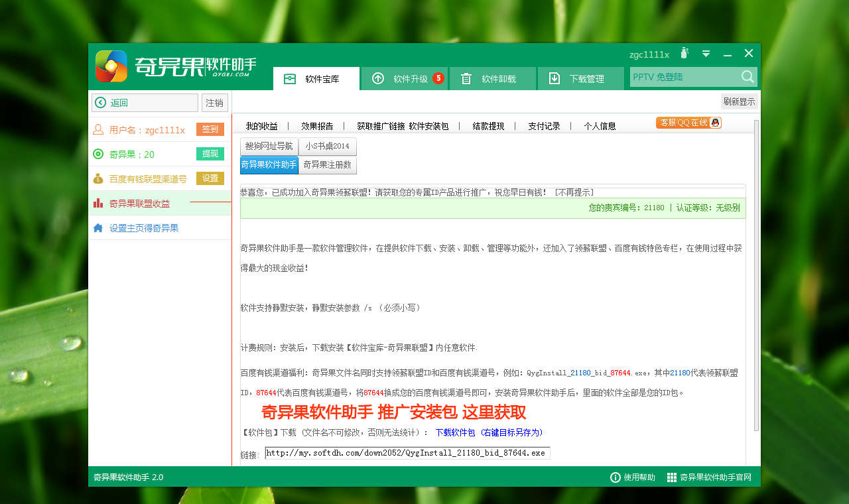Click the 注销 logout button
The width and height of the screenshot is (849, 504).
(x=215, y=103)
